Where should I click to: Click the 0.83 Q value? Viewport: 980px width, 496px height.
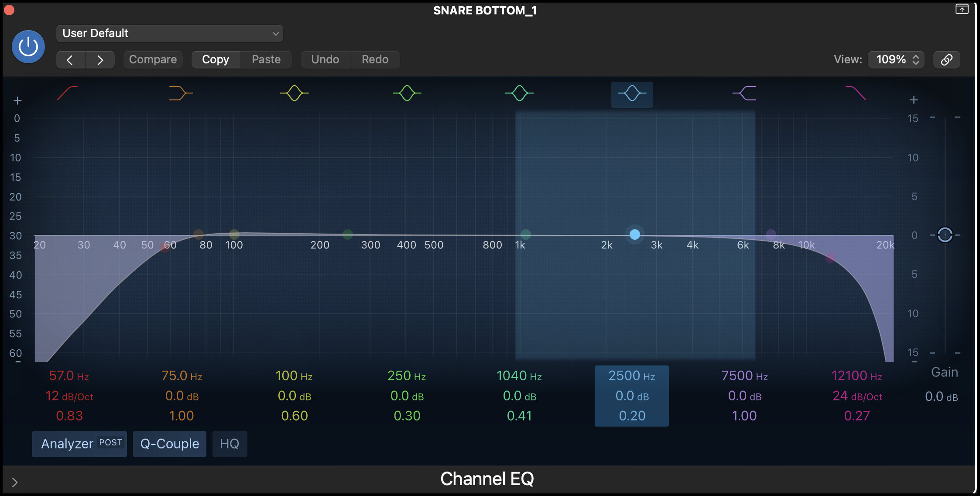click(x=69, y=416)
